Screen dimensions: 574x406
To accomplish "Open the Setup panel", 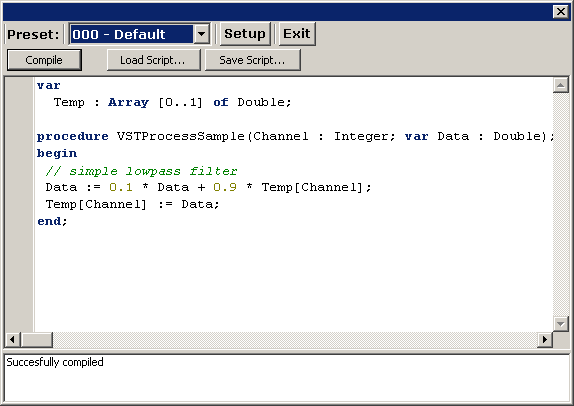I will pos(245,34).
